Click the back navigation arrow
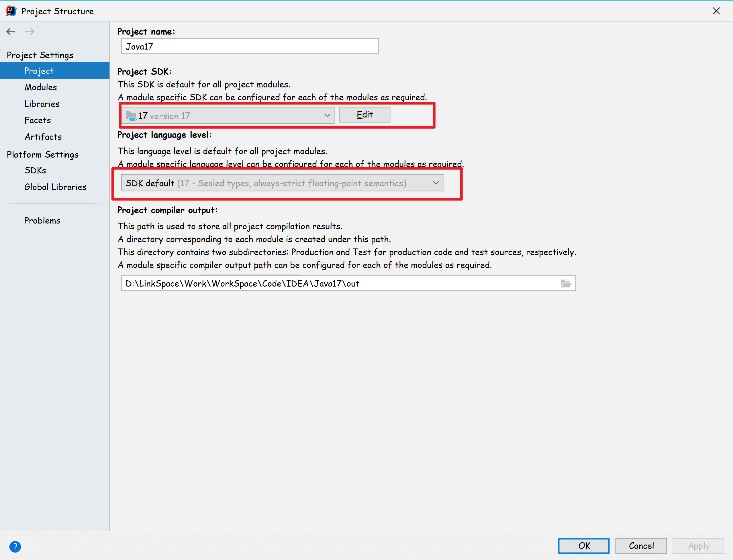Image resolution: width=733 pixels, height=560 pixels. [x=11, y=31]
